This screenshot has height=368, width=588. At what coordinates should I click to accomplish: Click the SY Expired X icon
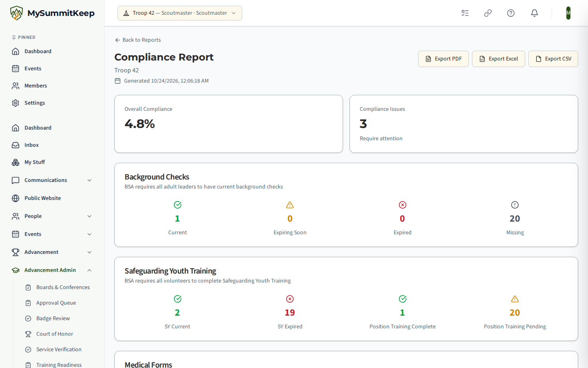290,299
